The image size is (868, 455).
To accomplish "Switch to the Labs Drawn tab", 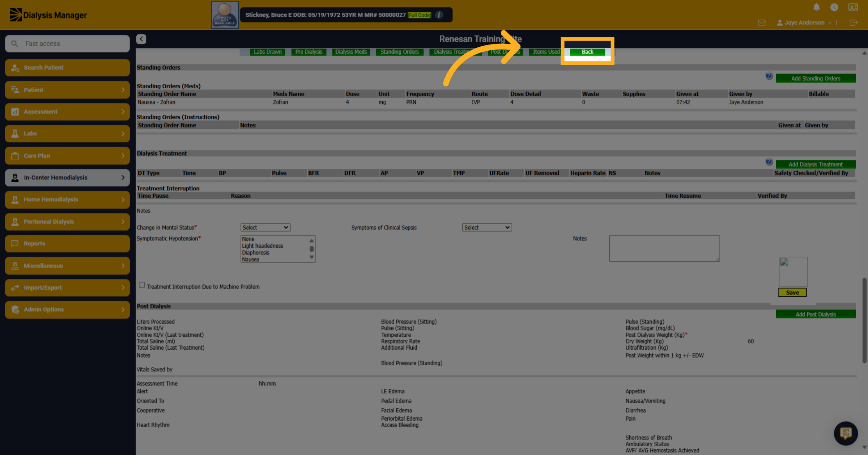I will coord(267,52).
